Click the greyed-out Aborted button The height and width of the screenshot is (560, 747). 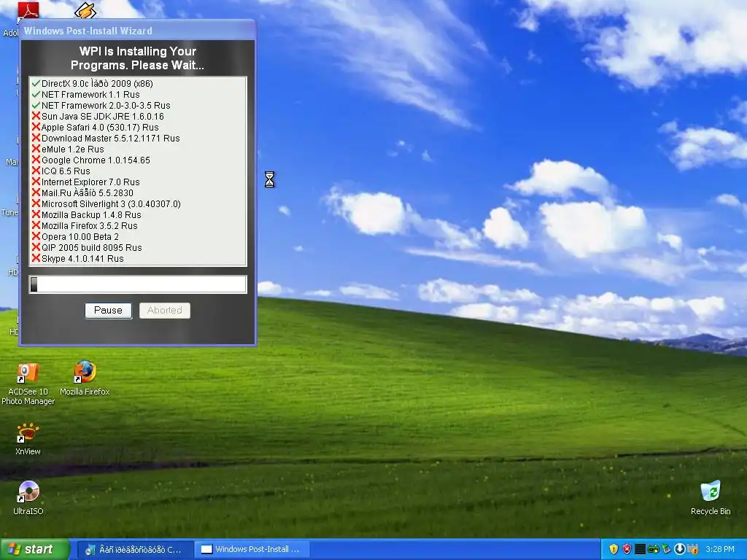[x=165, y=311]
